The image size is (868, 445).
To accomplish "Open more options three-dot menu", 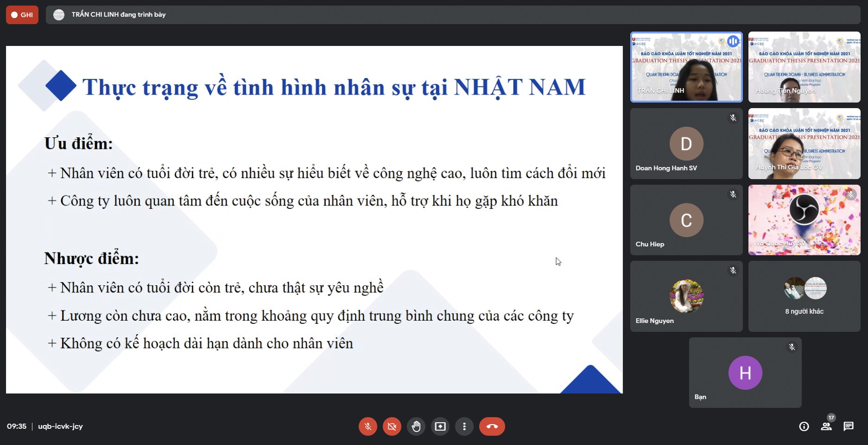I will tap(464, 426).
